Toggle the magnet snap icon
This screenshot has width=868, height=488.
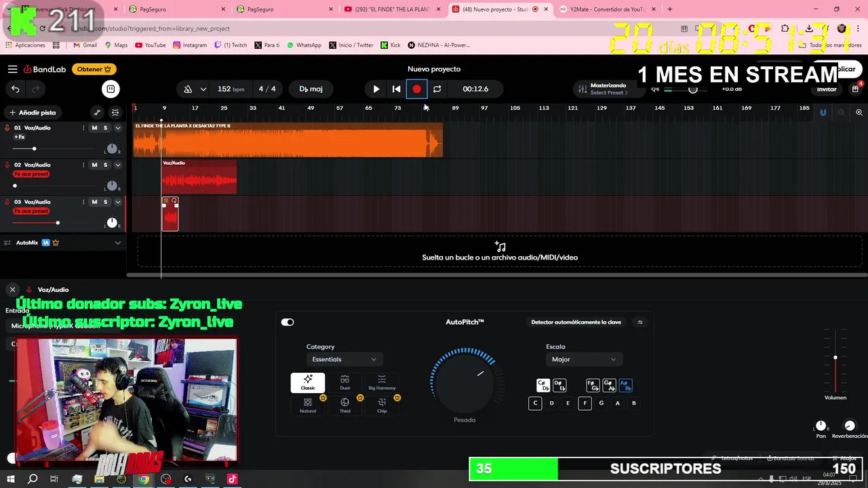coord(823,113)
